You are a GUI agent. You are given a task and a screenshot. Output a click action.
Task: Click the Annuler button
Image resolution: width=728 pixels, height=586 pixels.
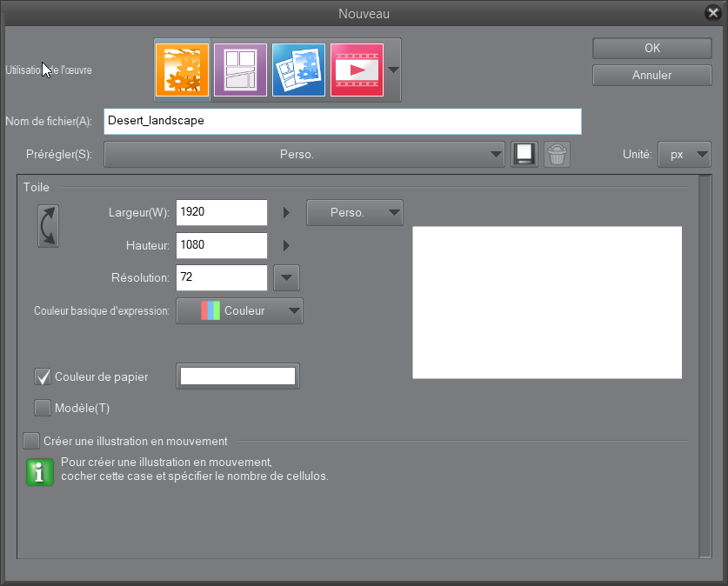click(x=651, y=75)
